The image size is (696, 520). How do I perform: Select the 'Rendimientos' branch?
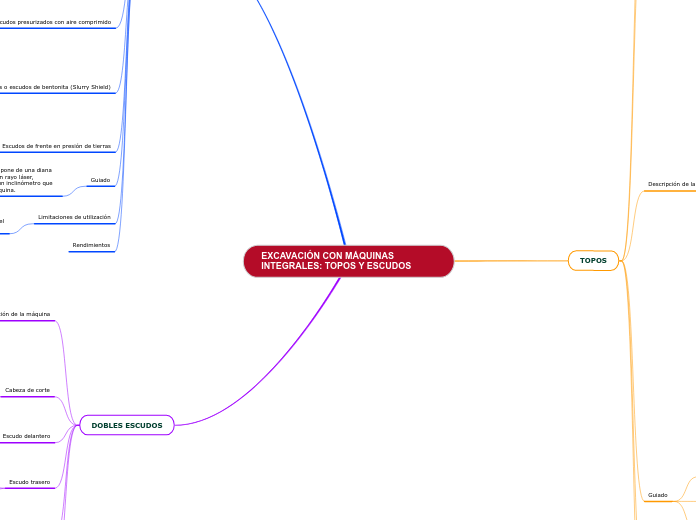click(91, 245)
